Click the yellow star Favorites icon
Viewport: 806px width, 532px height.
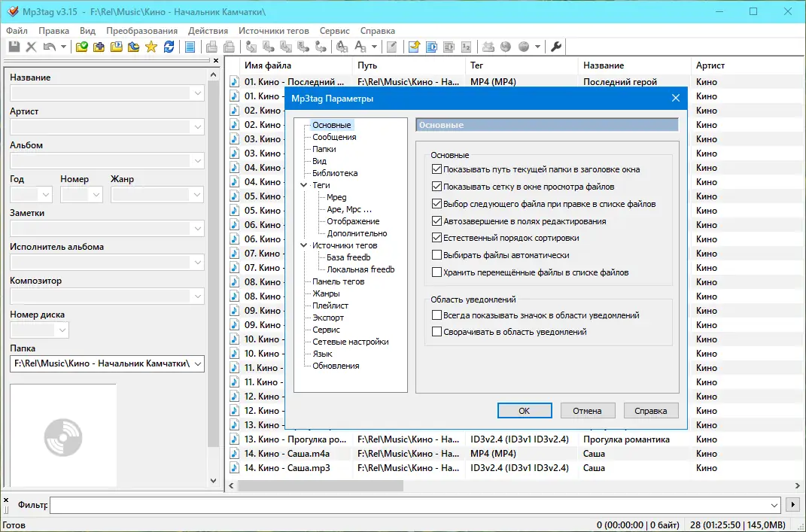coord(151,47)
